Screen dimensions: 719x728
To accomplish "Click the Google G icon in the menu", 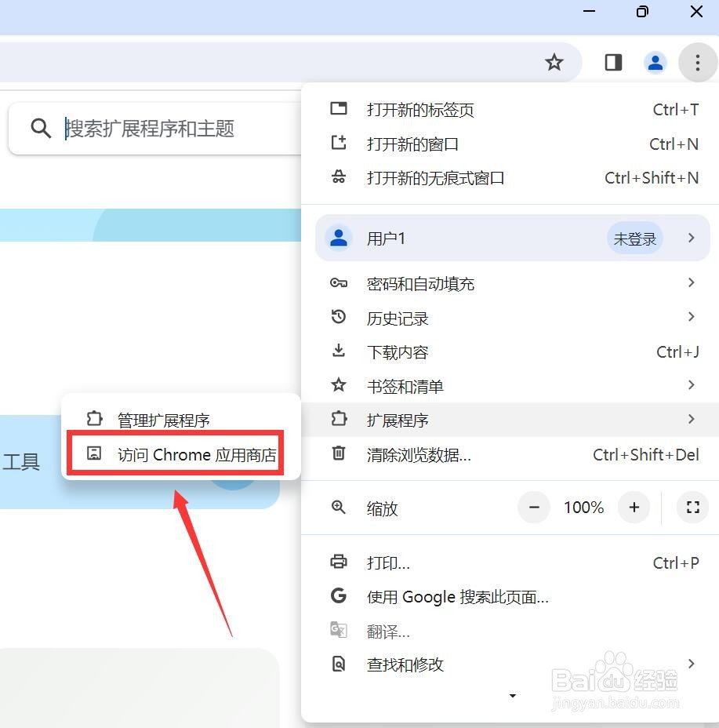I will pyautogui.click(x=338, y=596).
